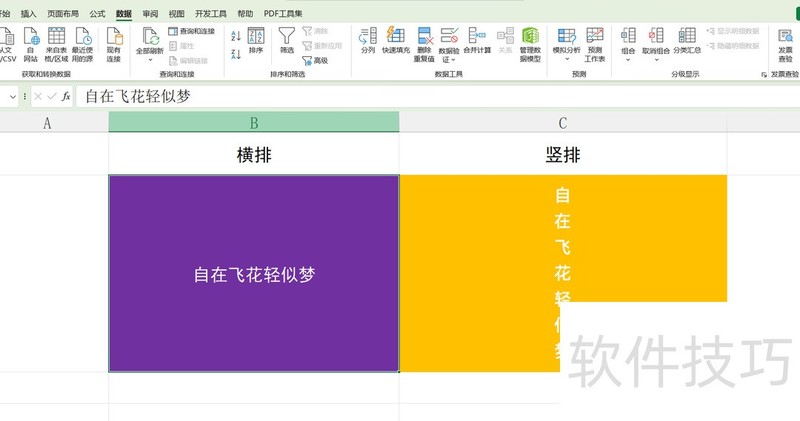
Task: Click the 竖排 header cell
Action: pyautogui.click(x=563, y=154)
